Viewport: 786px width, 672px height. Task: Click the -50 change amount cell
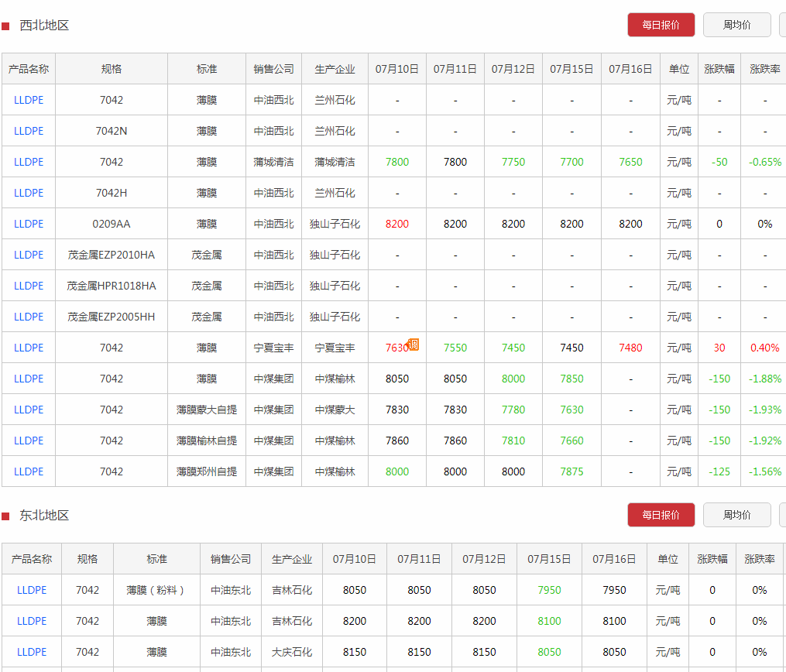[x=719, y=163]
